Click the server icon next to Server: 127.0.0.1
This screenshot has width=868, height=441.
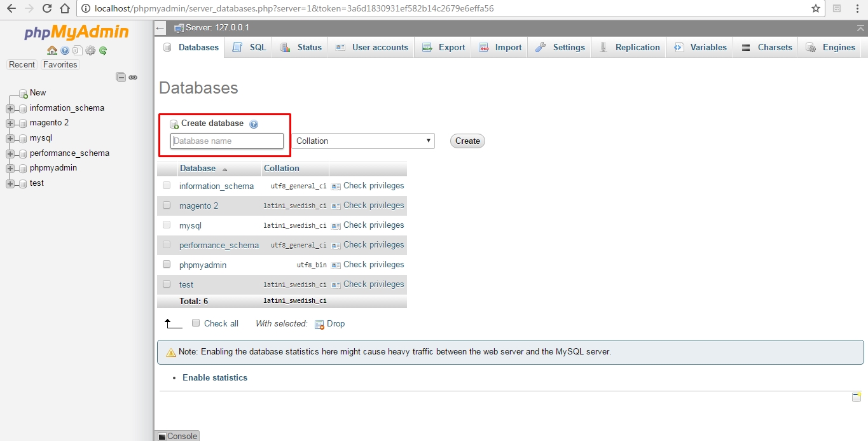179,28
